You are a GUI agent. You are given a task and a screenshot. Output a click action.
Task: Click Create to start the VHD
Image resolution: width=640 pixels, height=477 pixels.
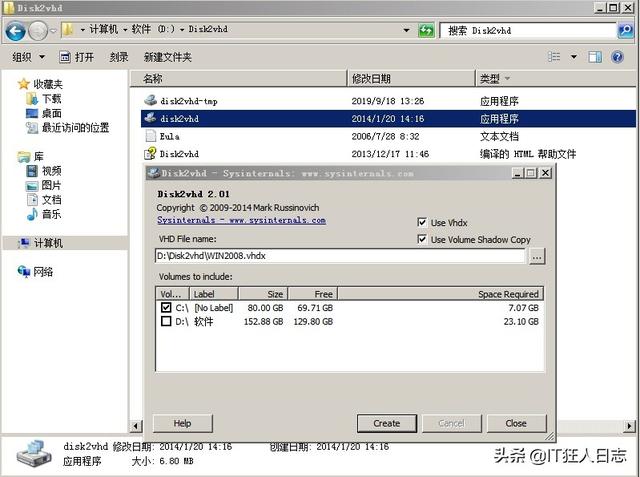387,424
